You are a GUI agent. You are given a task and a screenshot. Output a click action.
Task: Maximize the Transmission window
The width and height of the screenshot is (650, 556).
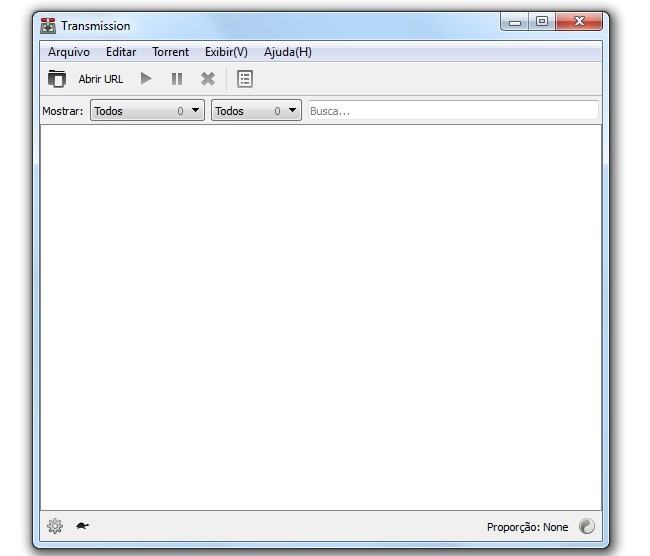coord(542,21)
